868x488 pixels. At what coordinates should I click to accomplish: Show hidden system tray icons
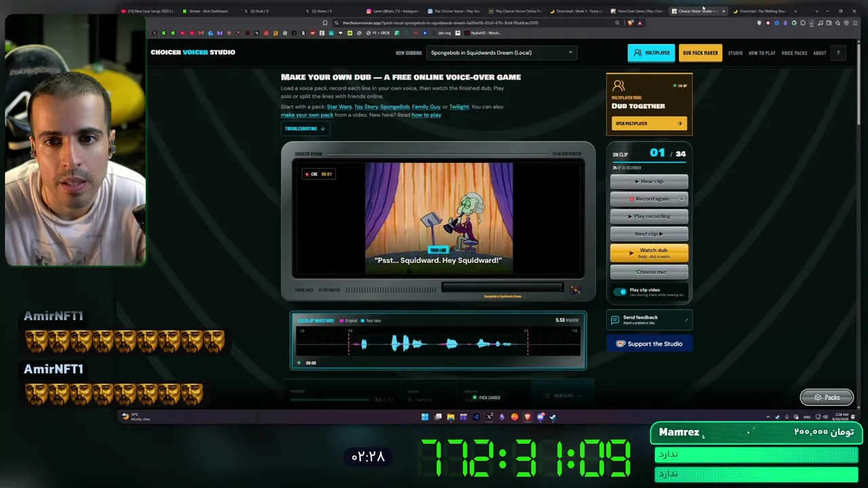(x=768, y=417)
